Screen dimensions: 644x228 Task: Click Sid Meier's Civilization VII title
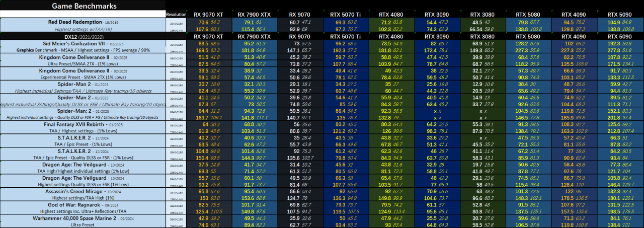click(x=83, y=44)
